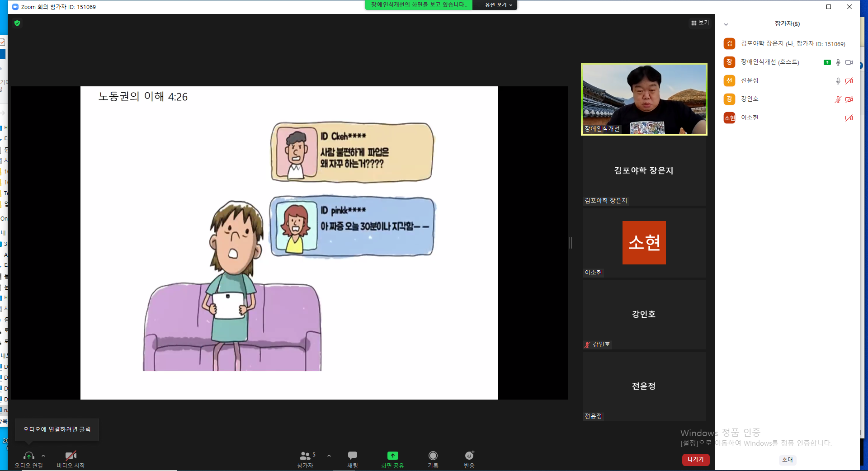Click the 초대 invite button
The image size is (868, 471).
788,460
